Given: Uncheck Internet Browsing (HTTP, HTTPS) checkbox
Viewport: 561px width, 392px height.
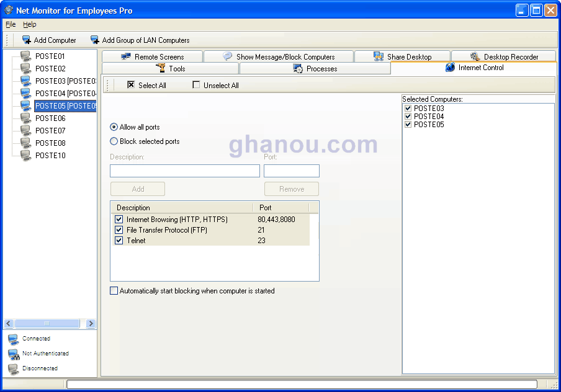Looking at the screenshot, I should tap(119, 219).
